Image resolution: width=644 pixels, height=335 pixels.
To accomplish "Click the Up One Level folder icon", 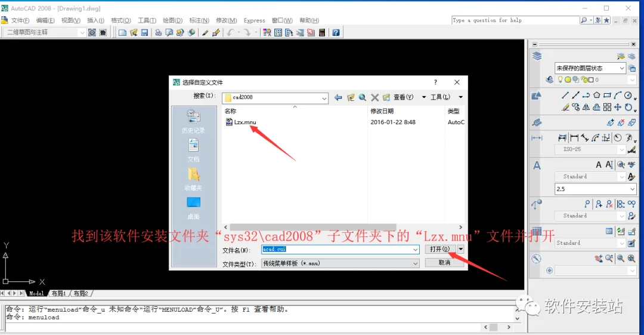I will [x=351, y=97].
